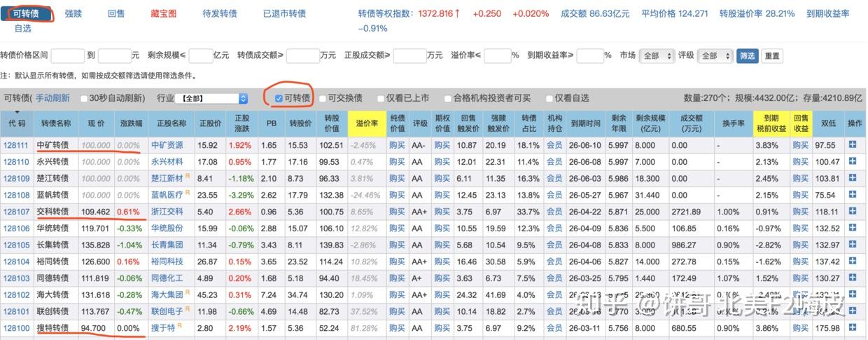Click 会员 in 交科转债 row
The height and width of the screenshot is (340, 868).
554,211
